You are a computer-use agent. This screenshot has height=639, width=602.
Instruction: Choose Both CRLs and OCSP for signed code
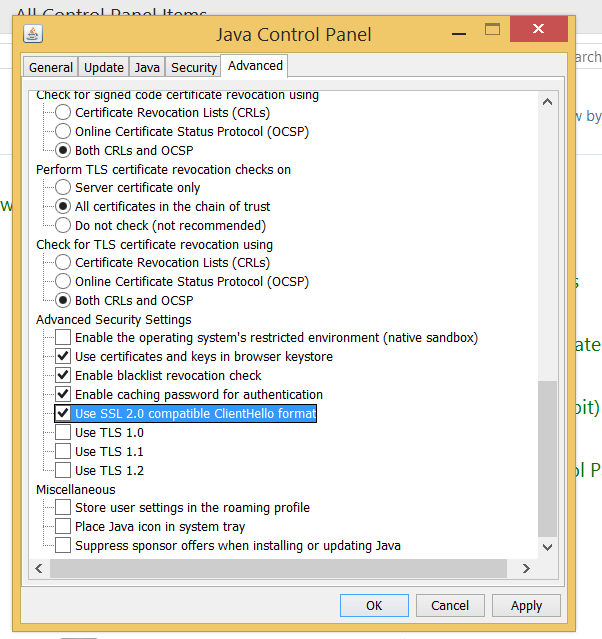pos(63,150)
